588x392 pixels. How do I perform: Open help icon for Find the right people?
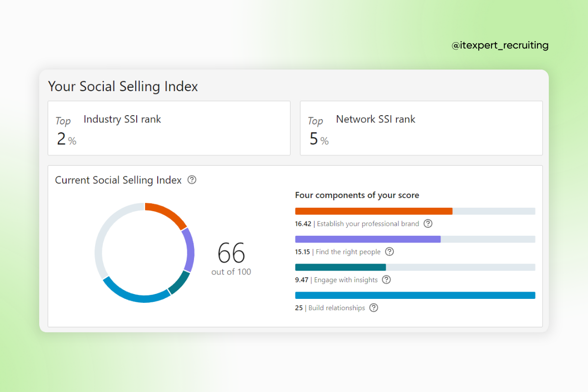(390, 251)
